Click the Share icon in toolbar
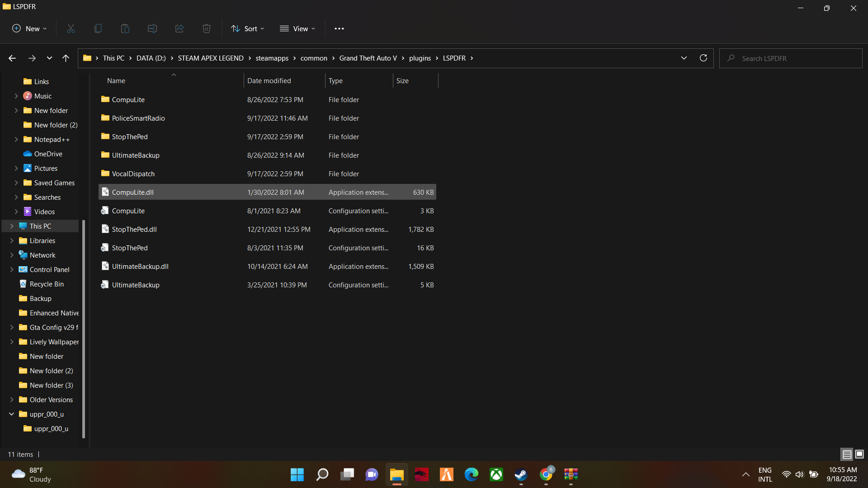The width and height of the screenshot is (868, 488). (x=179, y=28)
